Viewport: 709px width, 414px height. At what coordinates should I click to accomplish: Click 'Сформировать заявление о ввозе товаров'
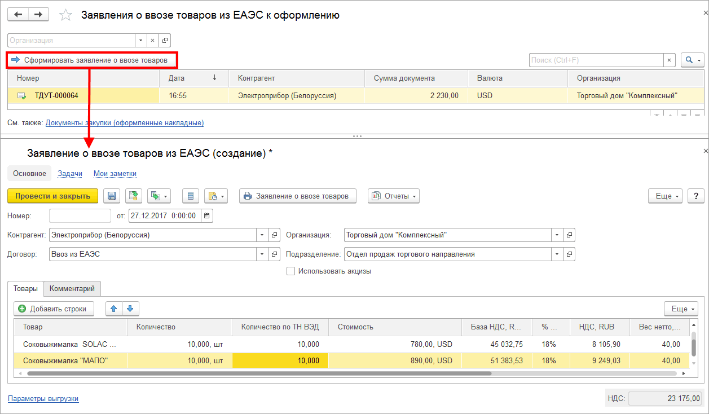pyautogui.click(x=91, y=61)
